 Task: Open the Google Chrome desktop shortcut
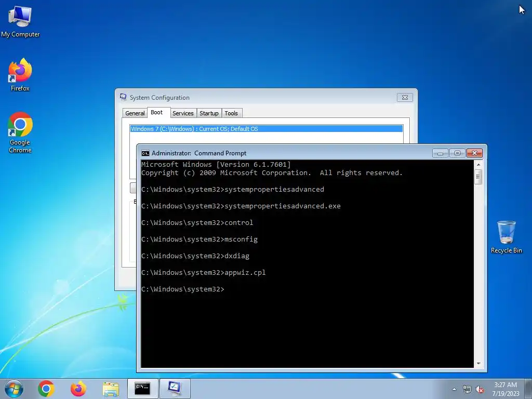point(20,132)
